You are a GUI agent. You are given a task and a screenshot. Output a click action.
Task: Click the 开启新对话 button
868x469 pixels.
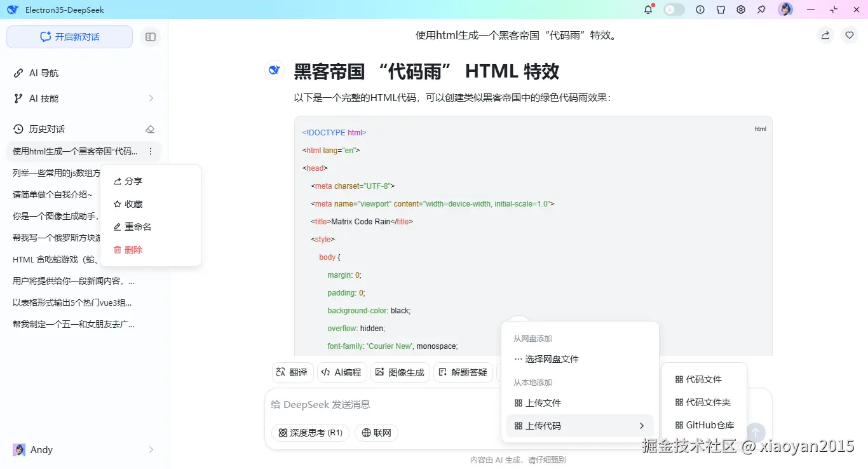click(x=69, y=37)
